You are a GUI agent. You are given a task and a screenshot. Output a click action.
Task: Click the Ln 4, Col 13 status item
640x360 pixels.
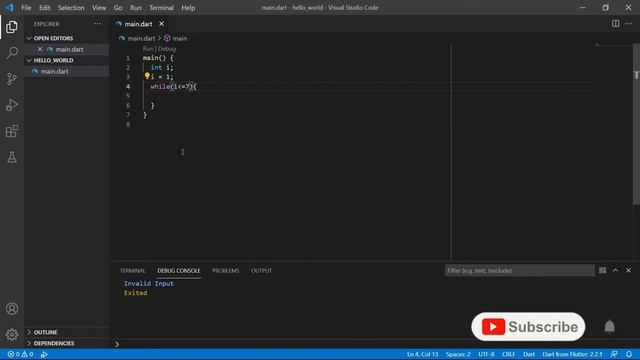tap(422, 354)
